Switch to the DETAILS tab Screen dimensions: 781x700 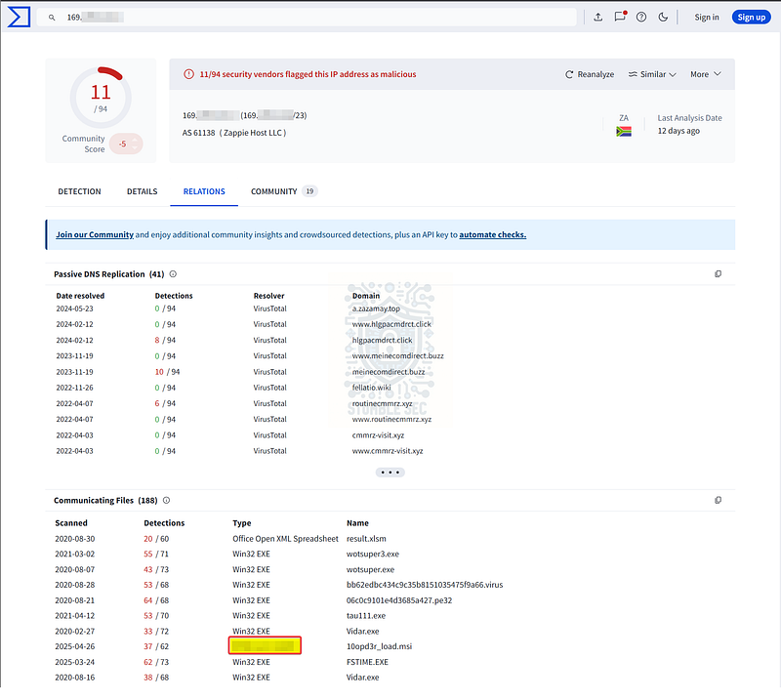142,191
